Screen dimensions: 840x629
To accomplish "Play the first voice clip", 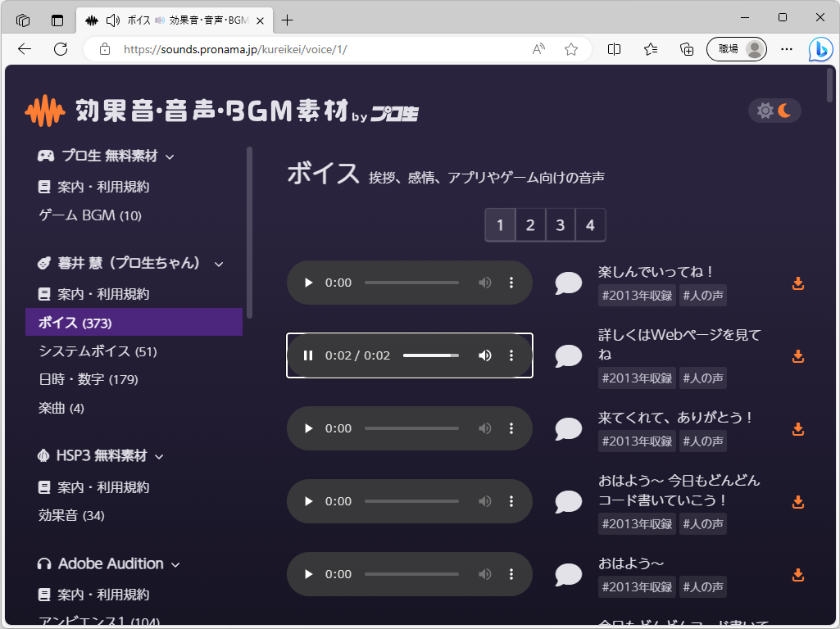I will [x=308, y=282].
